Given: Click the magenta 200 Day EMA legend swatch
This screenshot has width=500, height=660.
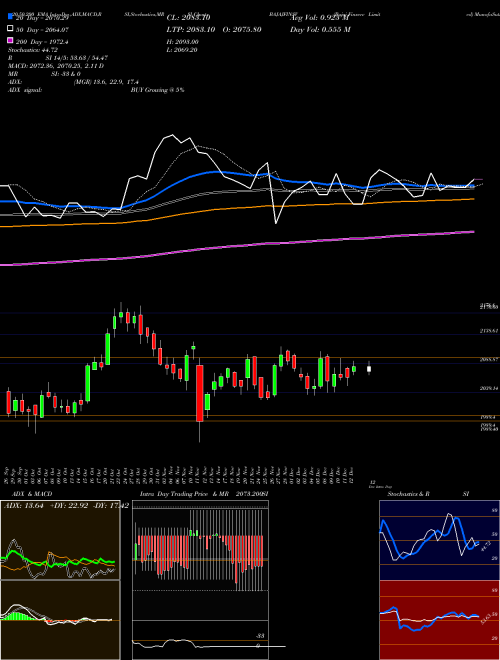Looking at the screenshot, I should pos(11,42).
